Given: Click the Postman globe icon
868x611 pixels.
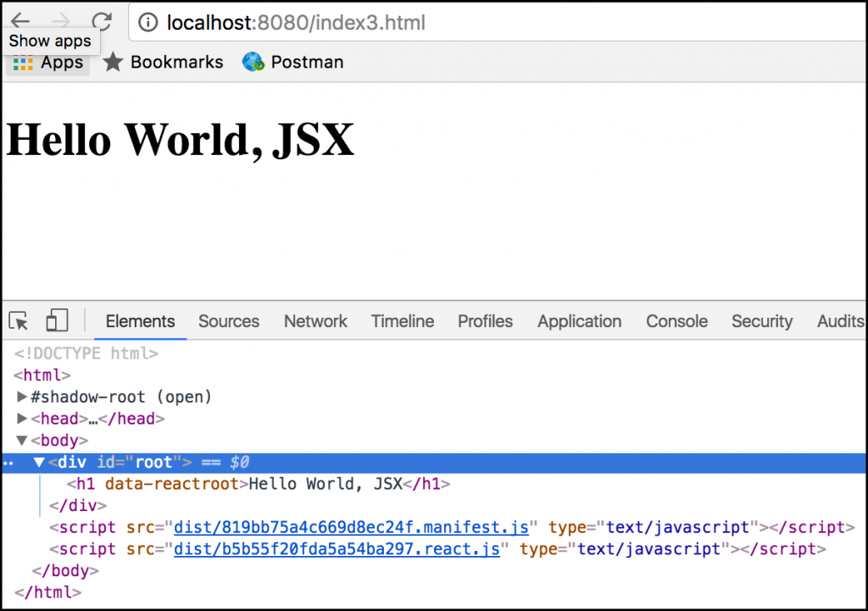Looking at the screenshot, I should [253, 61].
